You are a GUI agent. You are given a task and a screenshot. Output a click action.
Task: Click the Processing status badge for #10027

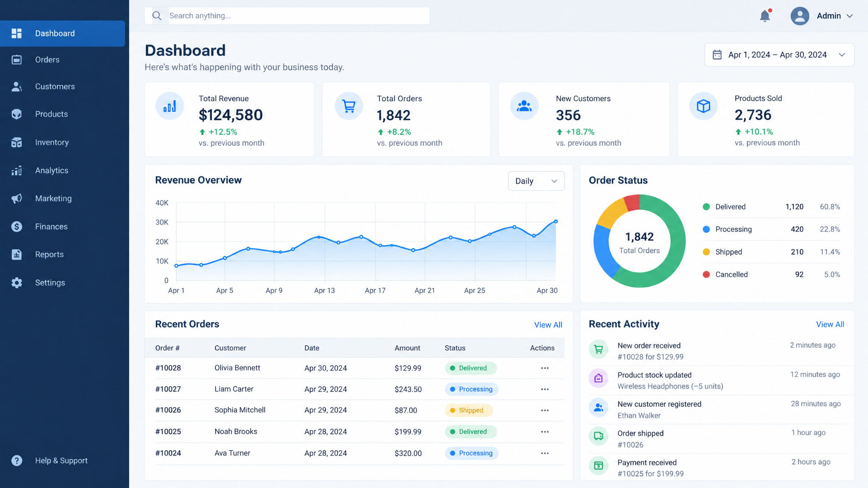click(x=471, y=389)
